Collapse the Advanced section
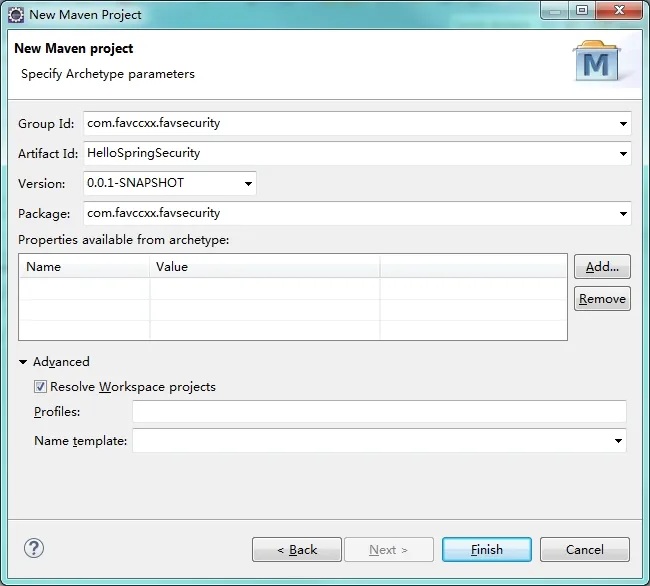 tap(23, 362)
